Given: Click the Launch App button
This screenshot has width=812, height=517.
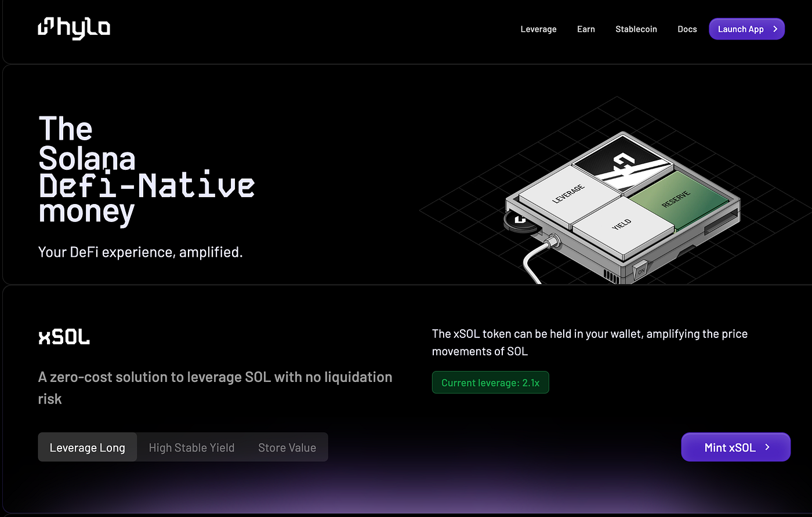Looking at the screenshot, I should 746,29.
